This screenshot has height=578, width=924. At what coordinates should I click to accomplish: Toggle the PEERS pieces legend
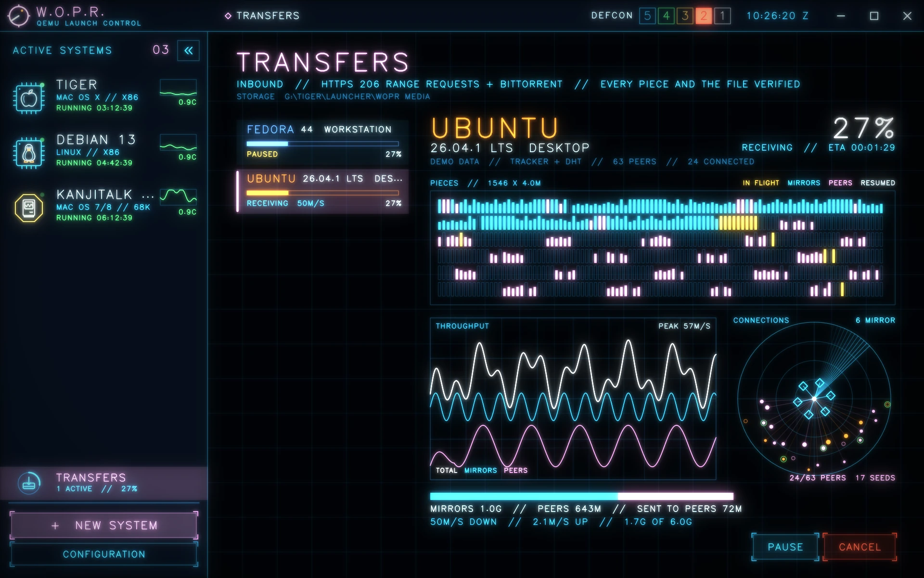point(840,183)
